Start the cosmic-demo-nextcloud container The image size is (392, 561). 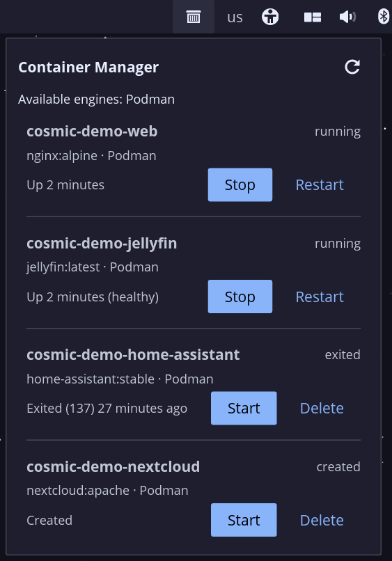coord(244,520)
